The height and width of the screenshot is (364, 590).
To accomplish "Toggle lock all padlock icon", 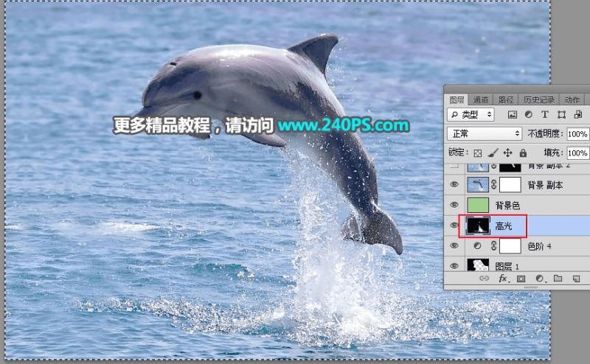I will 523,153.
